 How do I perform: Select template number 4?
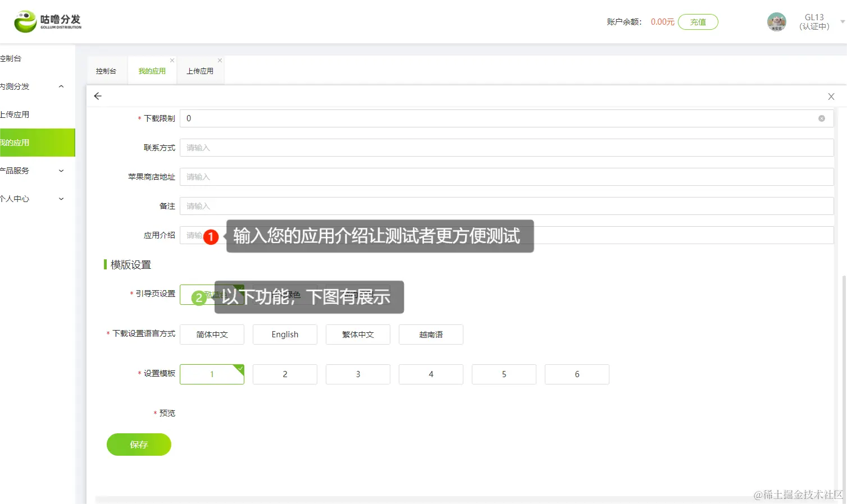click(431, 374)
